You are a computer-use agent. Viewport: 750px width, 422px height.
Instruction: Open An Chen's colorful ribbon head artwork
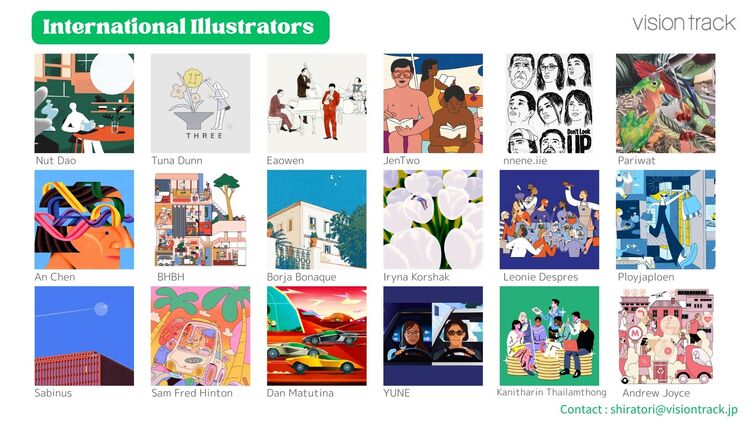coord(84,220)
